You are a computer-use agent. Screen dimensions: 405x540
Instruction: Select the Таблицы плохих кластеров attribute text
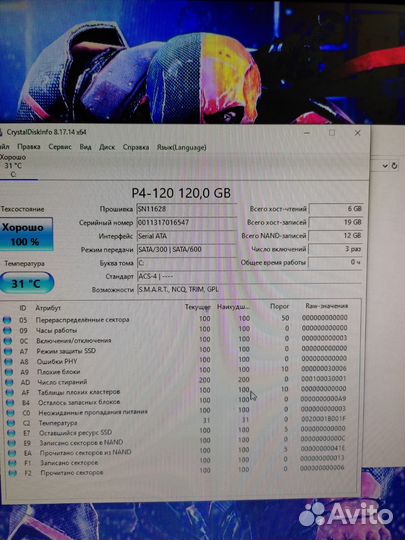pyautogui.click(x=79, y=392)
